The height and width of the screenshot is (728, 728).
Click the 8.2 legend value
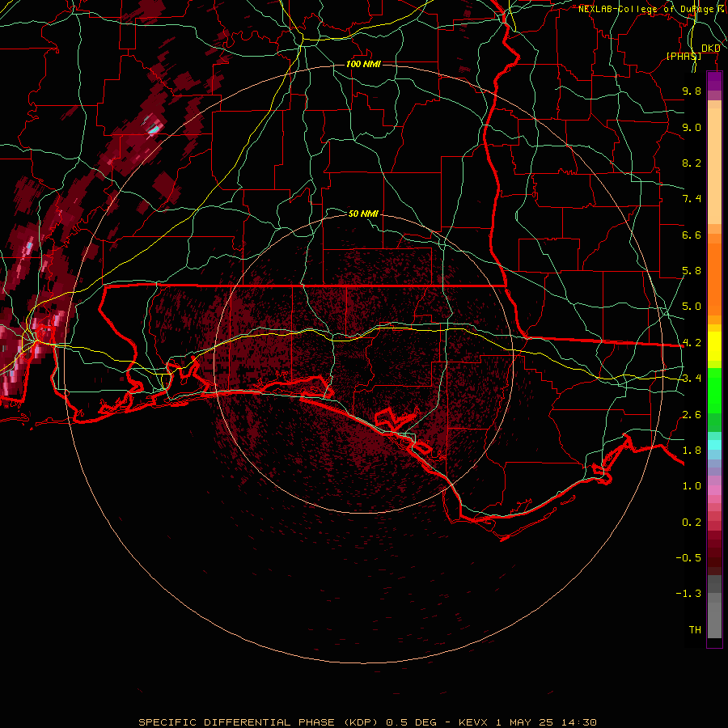(x=692, y=163)
